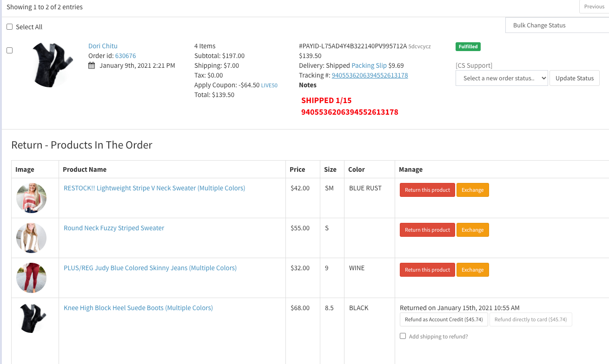
Task: Return the Judy Blue Colored Skinny Jeans
Action: (x=427, y=270)
